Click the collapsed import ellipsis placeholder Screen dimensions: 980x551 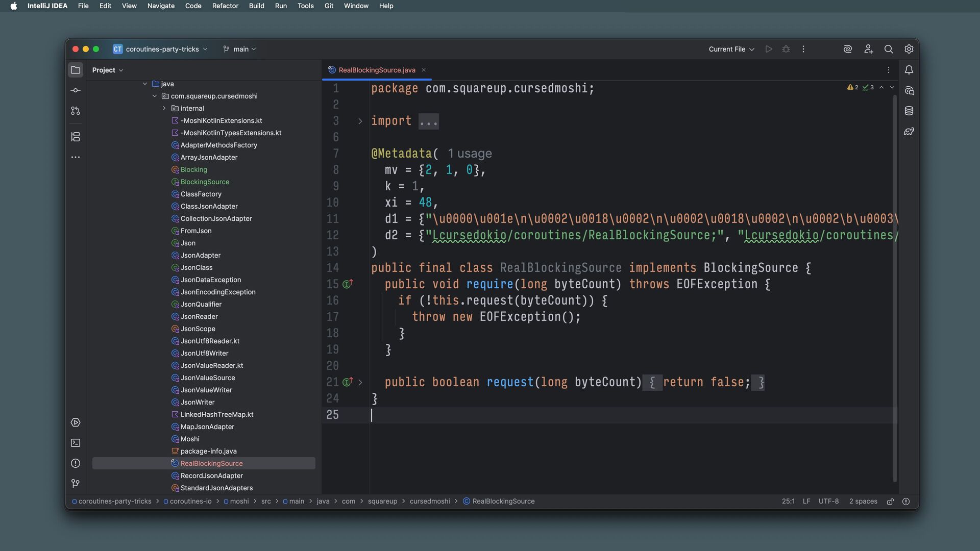tap(428, 121)
